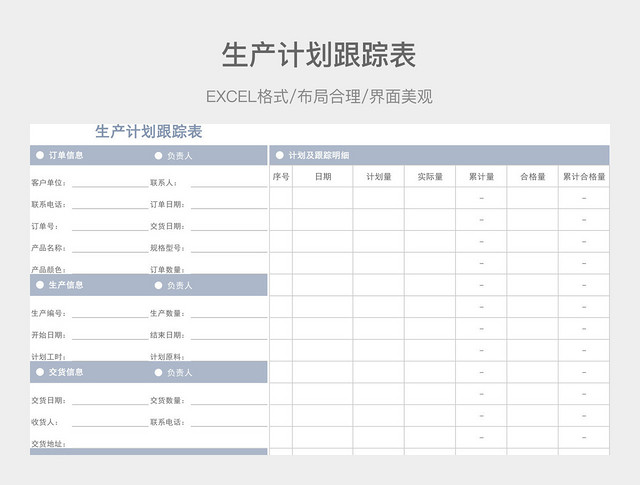Select the 计划及跟踪明细 section header
640x485 pixels.
319,155
